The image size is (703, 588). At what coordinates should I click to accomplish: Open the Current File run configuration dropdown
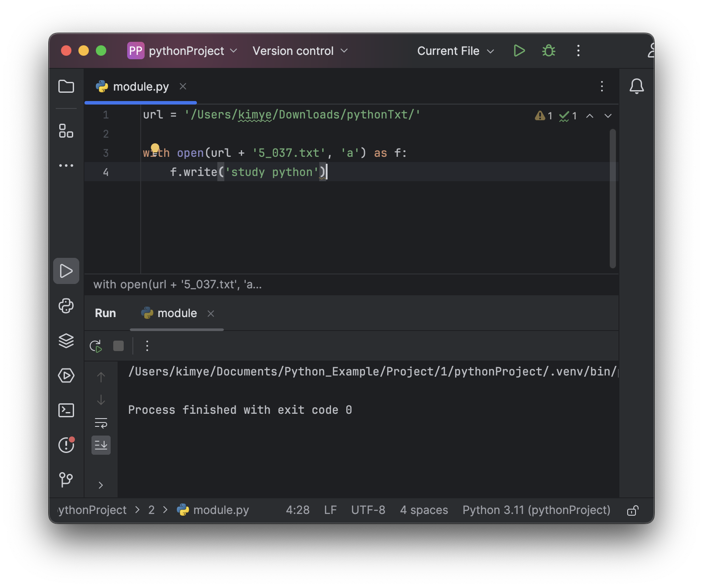(456, 51)
